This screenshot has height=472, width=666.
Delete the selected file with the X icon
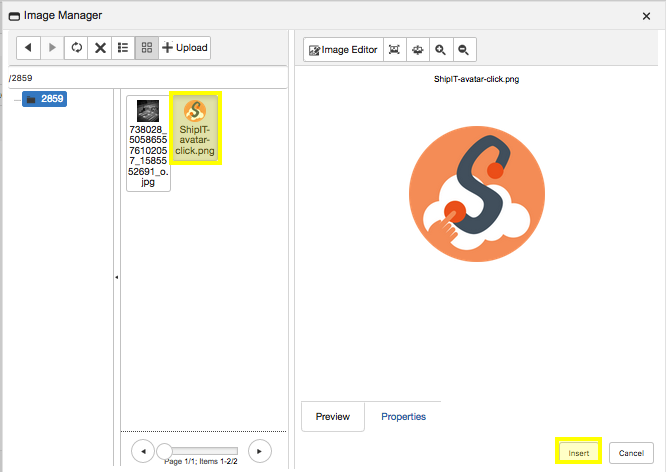click(x=100, y=48)
